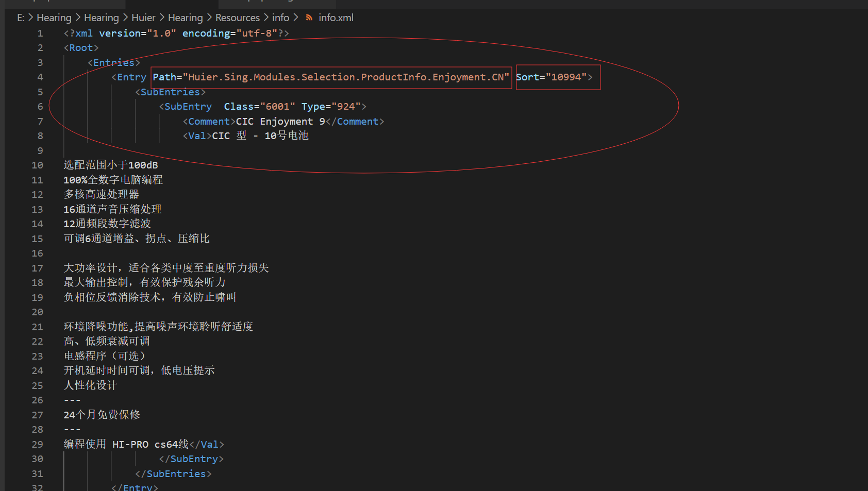Click the line starting "环境降噪功能"
The width and height of the screenshot is (868, 491).
tap(159, 327)
